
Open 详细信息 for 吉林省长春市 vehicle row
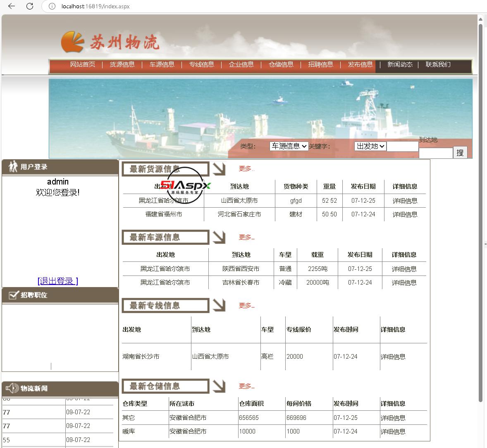[404, 283]
